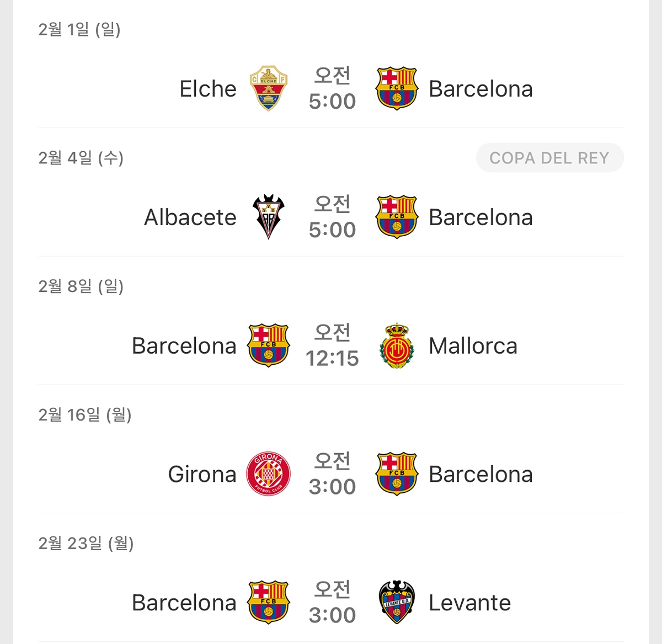662x644 pixels.
Task: Click Barcelona crest in the Mallorca match
Action: click(268, 346)
